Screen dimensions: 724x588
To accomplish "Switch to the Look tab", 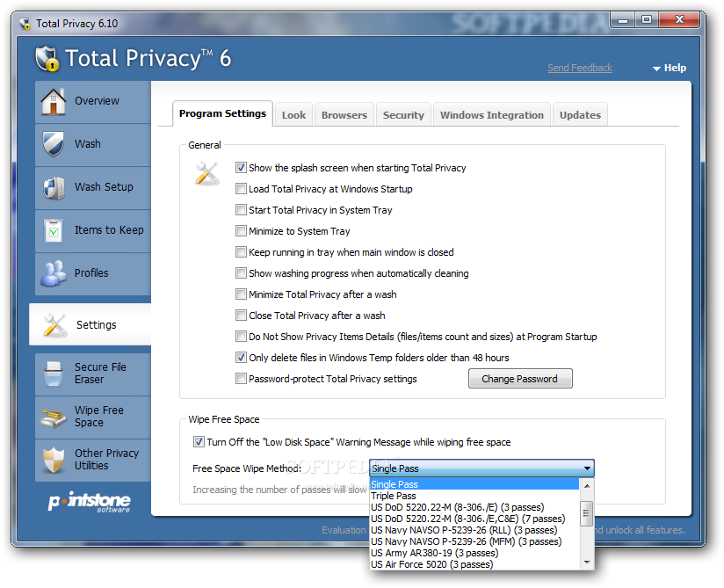I will [293, 115].
